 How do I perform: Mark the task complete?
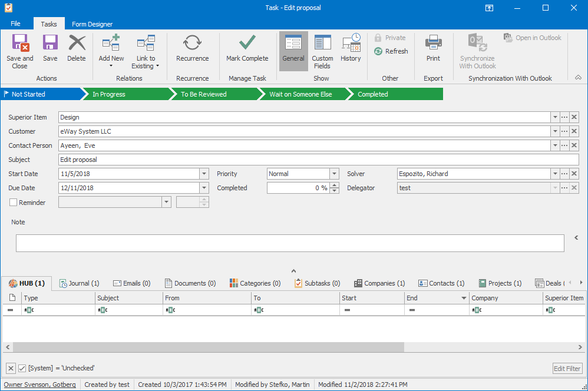coord(247,48)
